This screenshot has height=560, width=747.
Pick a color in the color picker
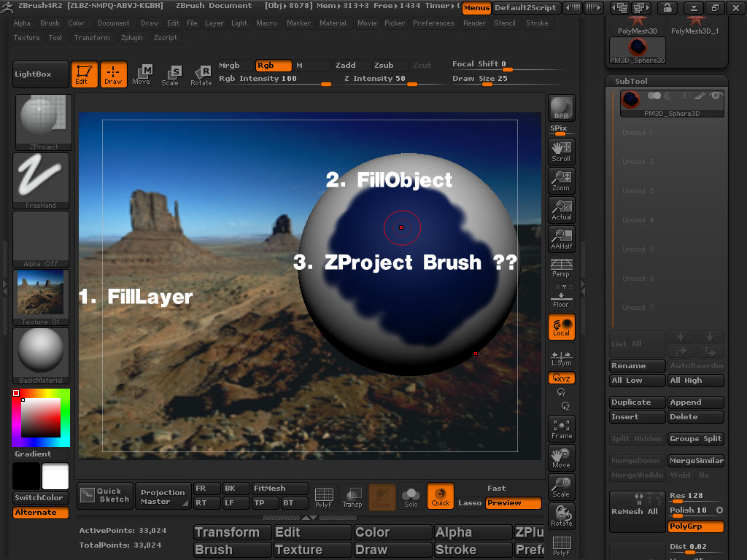(x=41, y=418)
